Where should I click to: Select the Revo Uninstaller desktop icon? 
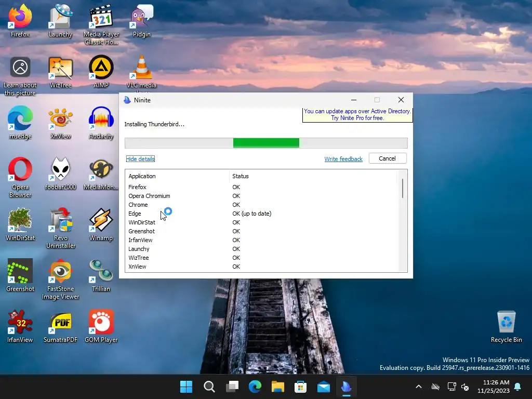click(60, 228)
